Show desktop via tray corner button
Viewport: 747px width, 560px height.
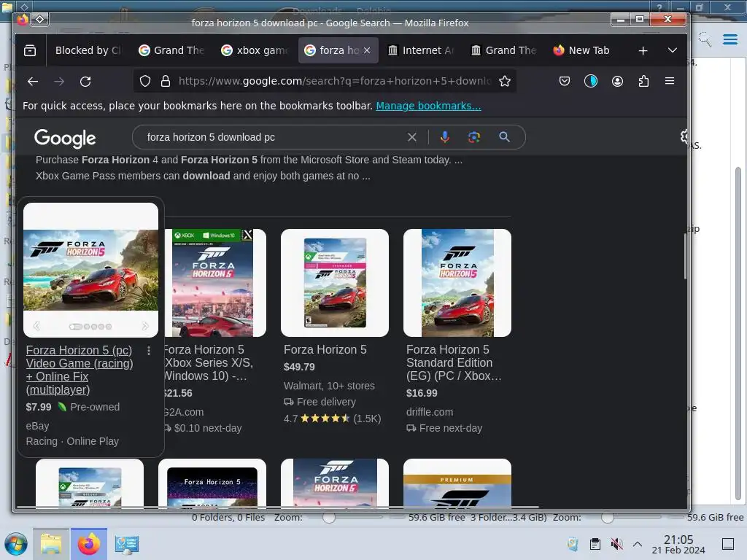click(728, 544)
